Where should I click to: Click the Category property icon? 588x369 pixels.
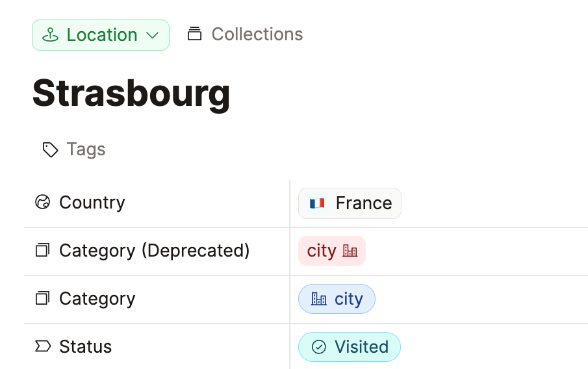click(x=42, y=299)
